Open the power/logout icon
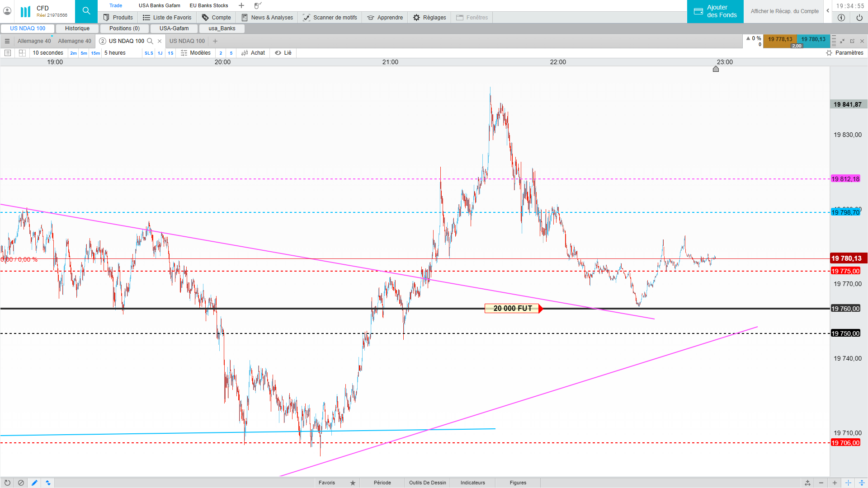 coord(859,18)
